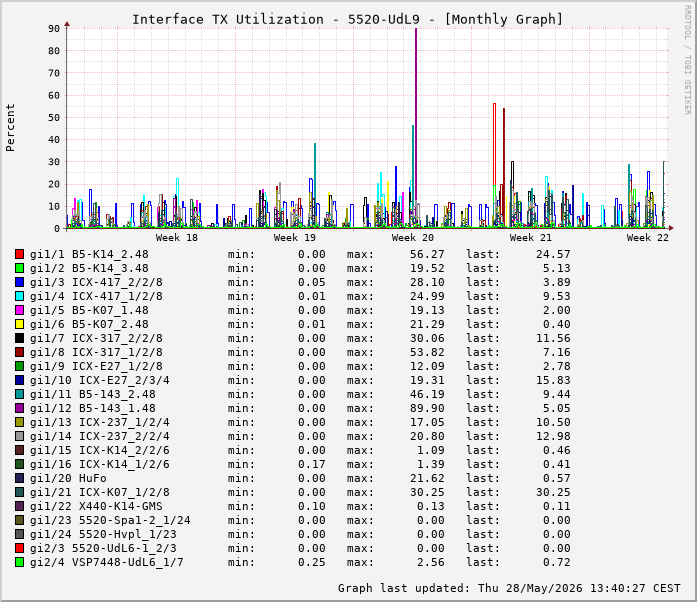The height and width of the screenshot is (602, 697).
Task: Click the cyan swatch for gi1/4 ICX-417_1/2/8
Action: pos(20,296)
